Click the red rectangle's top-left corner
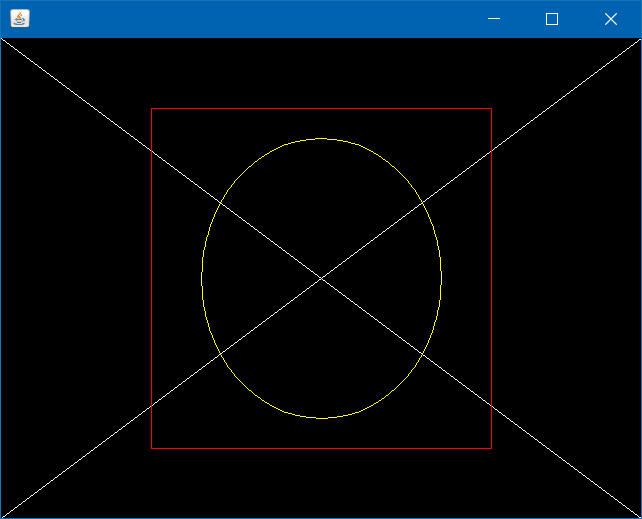The height and width of the screenshot is (519, 642). (x=151, y=108)
